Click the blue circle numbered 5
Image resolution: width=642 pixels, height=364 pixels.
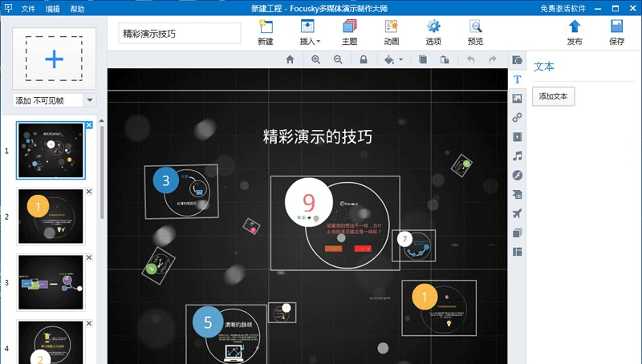point(208,322)
